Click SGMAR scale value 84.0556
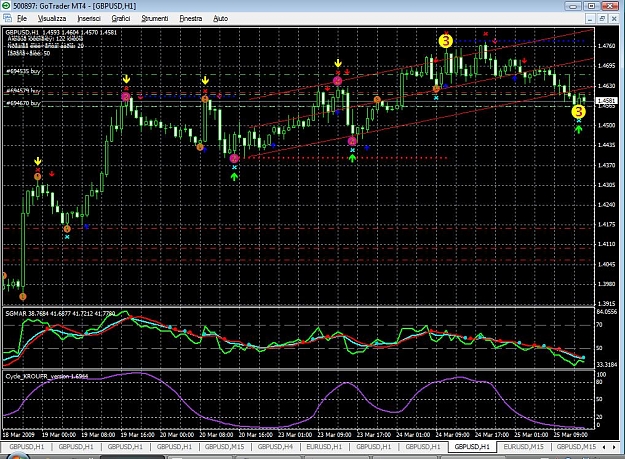The width and height of the screenshot is (625, 459). [x=607, y=312]
